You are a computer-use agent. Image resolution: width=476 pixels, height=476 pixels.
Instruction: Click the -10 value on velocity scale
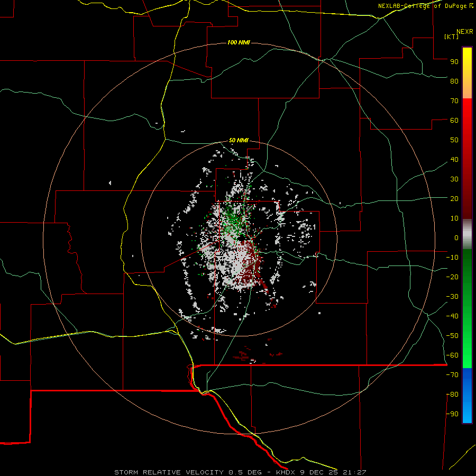point(452,258)
